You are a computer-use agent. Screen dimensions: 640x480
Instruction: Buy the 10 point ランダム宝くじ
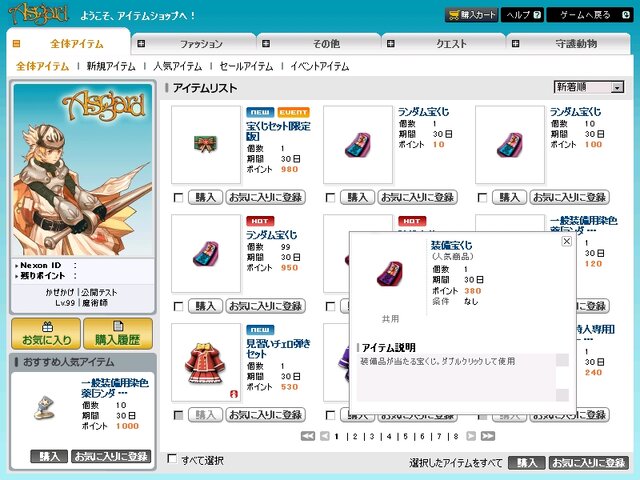click(x=358, y=198)
